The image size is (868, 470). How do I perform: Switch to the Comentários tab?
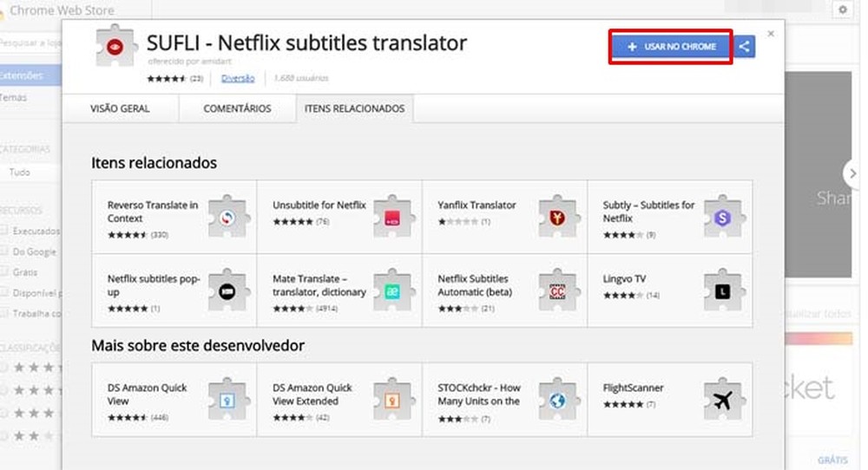237,109
